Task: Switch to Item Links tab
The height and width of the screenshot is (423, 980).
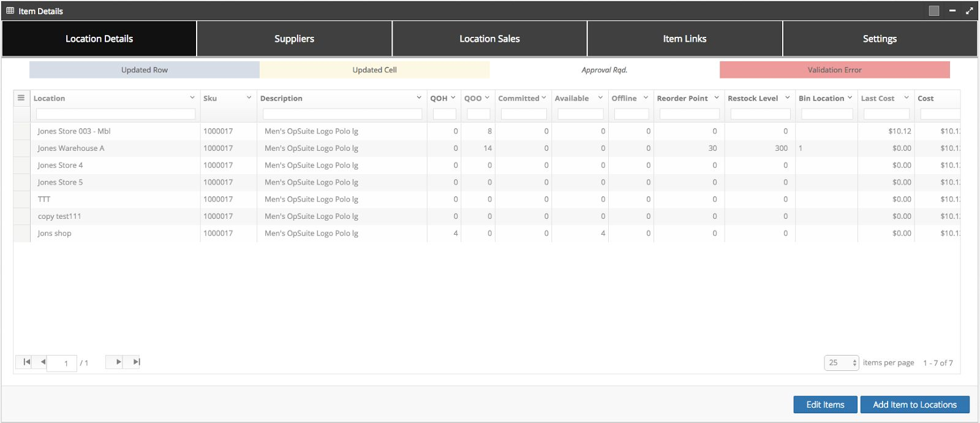Action: 685,39
